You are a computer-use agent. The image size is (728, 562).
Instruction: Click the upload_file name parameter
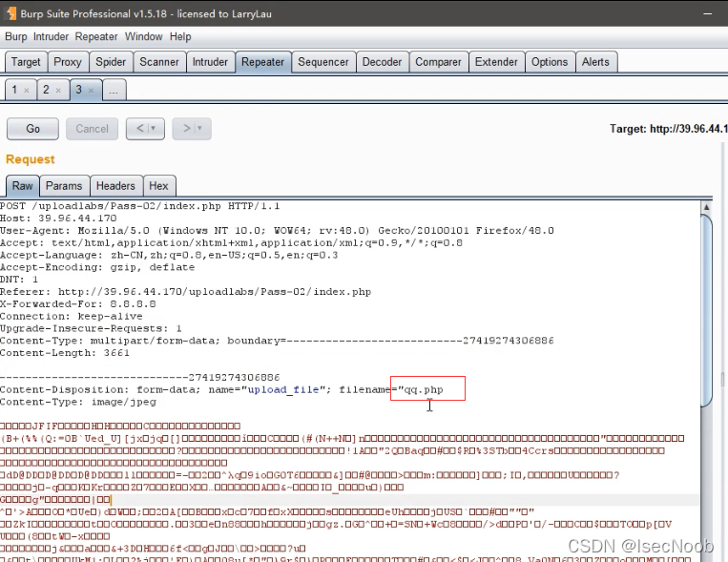click(x=283, y=389)
